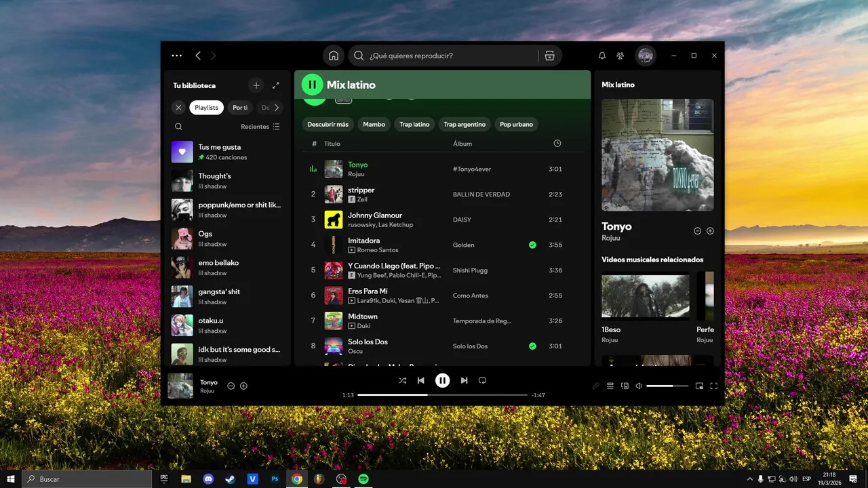
Task: Open the Thought's playlist
Action: [x=226, y=181]
